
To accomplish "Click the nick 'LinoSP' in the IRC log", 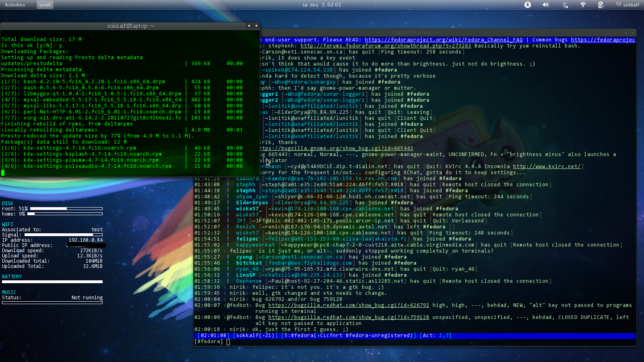I will point(246,275).
